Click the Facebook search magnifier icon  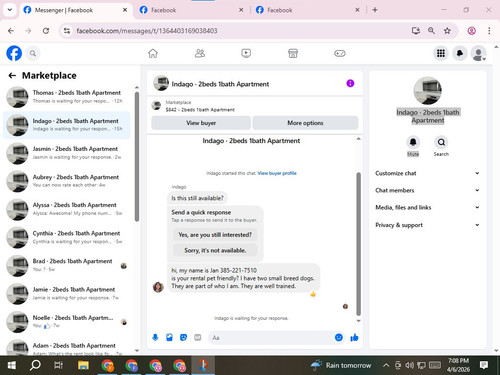[x=33, y=53]
